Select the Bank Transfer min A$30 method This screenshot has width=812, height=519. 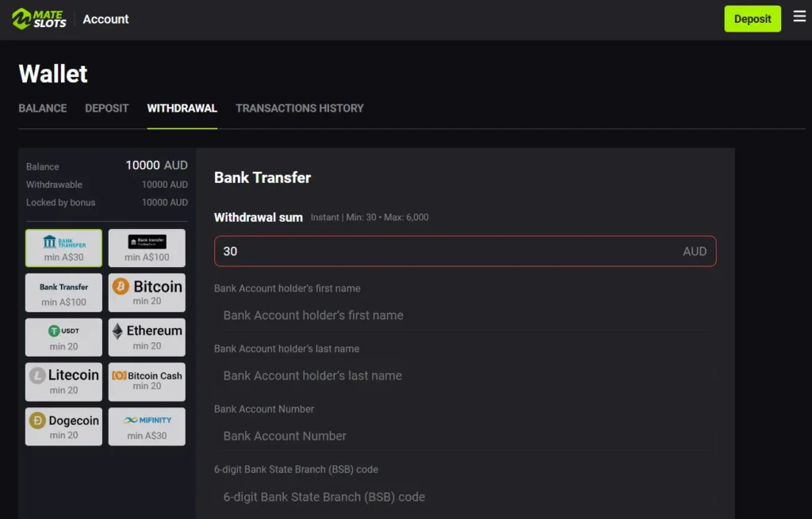[x=63, y=247]
